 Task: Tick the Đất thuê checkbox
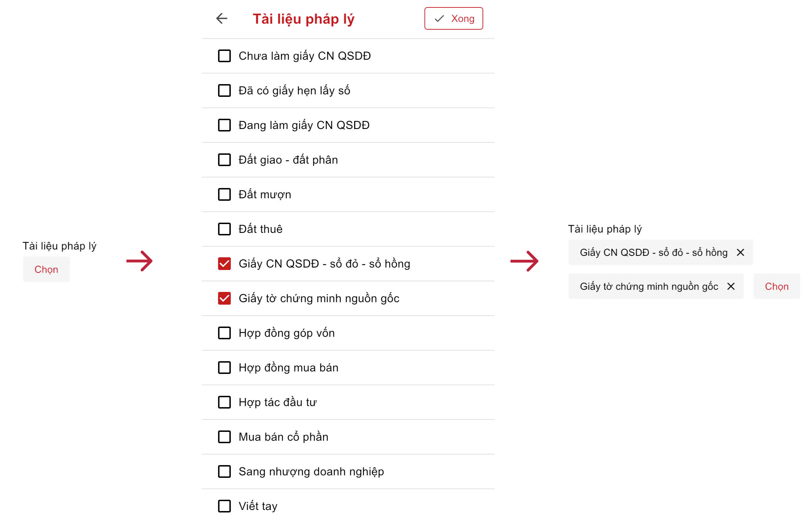[x=224, y=229]
